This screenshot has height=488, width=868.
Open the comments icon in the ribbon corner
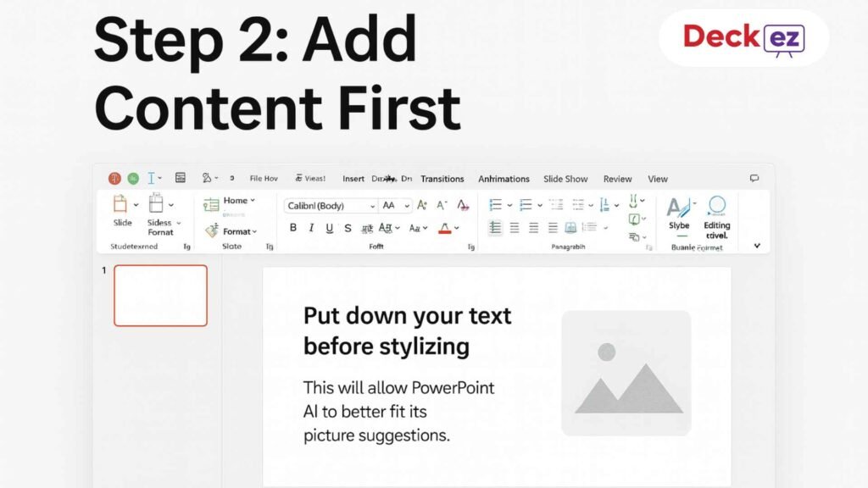[x=754, y=178]
